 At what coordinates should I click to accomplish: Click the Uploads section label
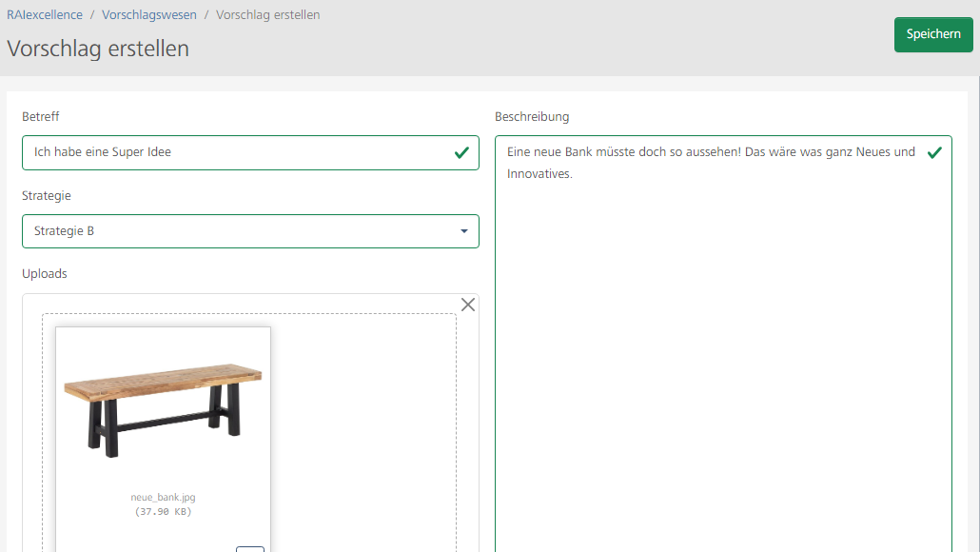45,274
